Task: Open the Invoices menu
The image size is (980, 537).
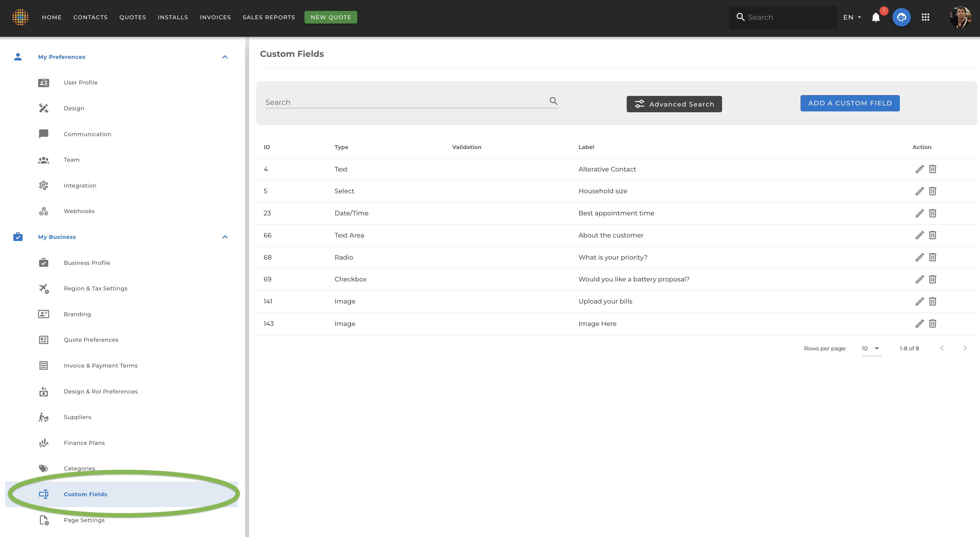Action: pyautogui.click(x=215, y=18)
